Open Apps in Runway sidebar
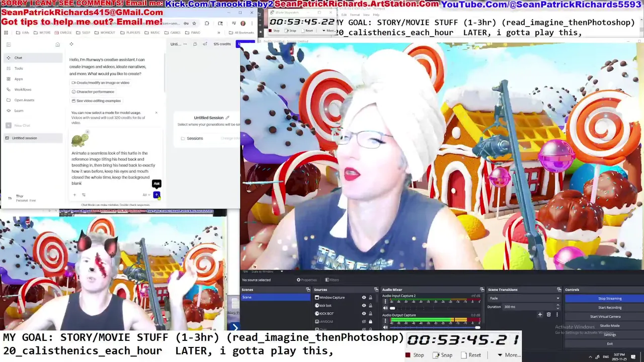This screenshot has width=644, height=362. pos(33,79)
